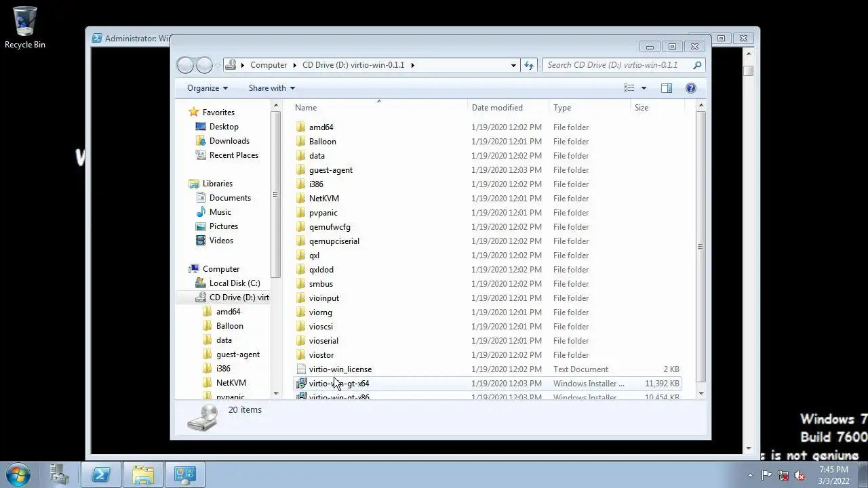Open the Organize dropdown menu
Image resolution: width=868 pixels, height=488 pixels.
[208, 88]
